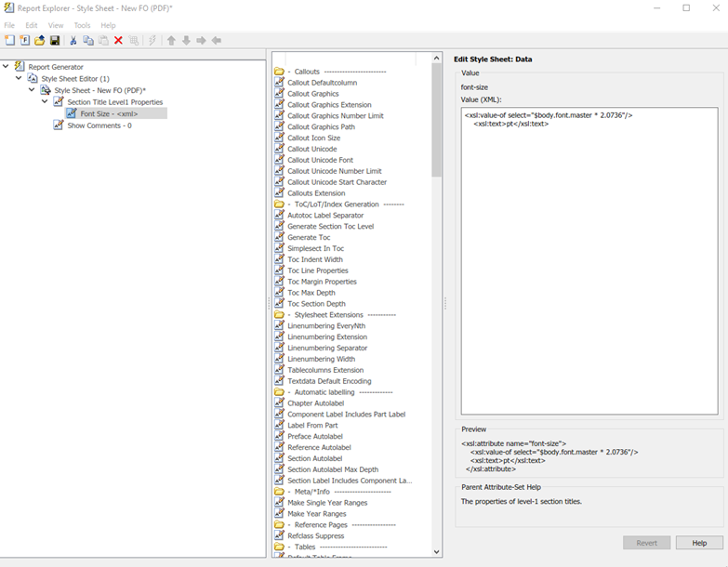Screen dimensions: 728x567
Task: Click scroll down arrow of properties list
Action: [437, 551]
